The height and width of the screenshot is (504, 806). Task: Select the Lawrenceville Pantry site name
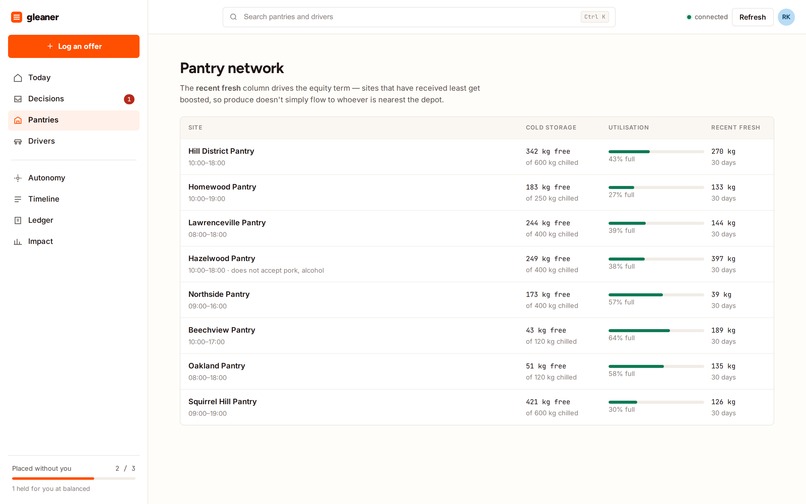coord(227,223)
